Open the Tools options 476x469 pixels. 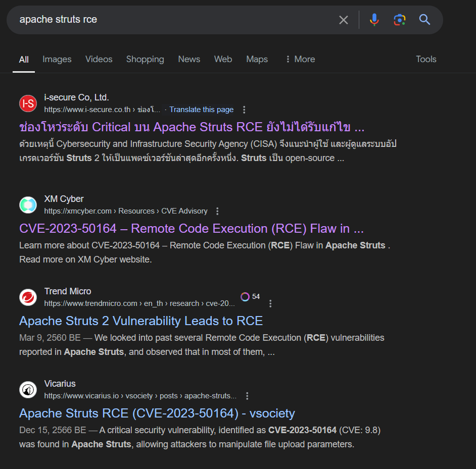(426, 59)
